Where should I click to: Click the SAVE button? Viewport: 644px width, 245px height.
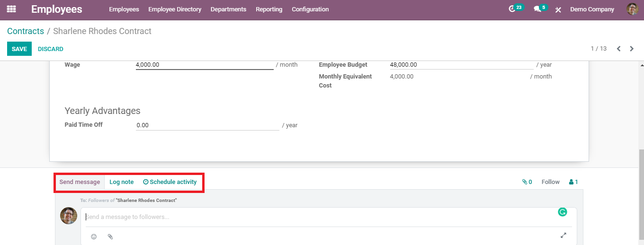pos(19,49)
